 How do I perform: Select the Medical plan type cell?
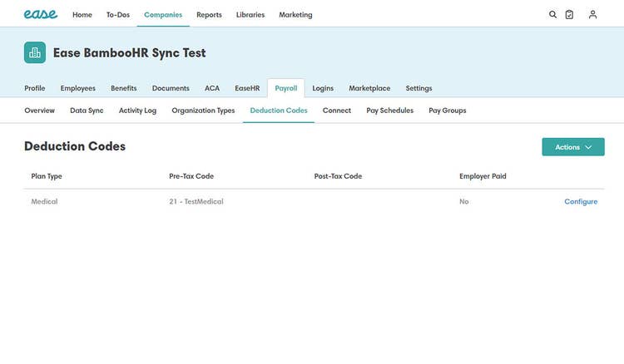click(x=45, y=201)
